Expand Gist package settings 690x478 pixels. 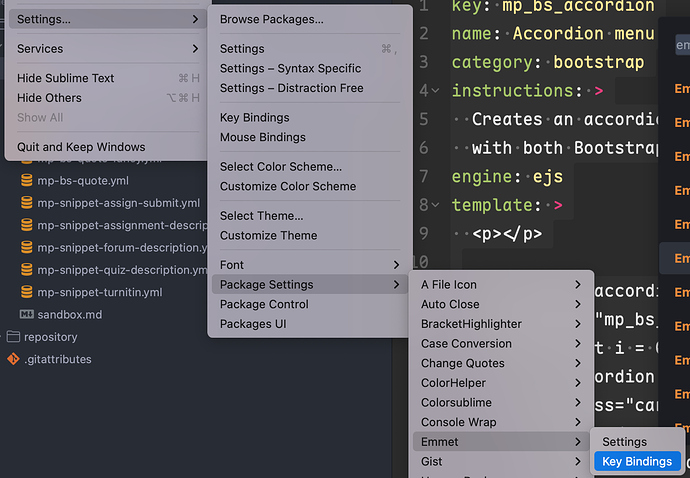pos(501,461)
